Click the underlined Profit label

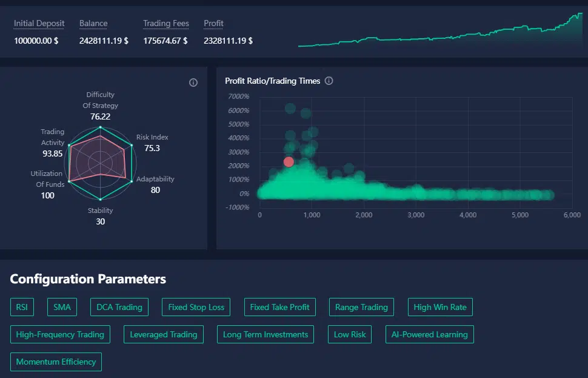coord(213,24)
